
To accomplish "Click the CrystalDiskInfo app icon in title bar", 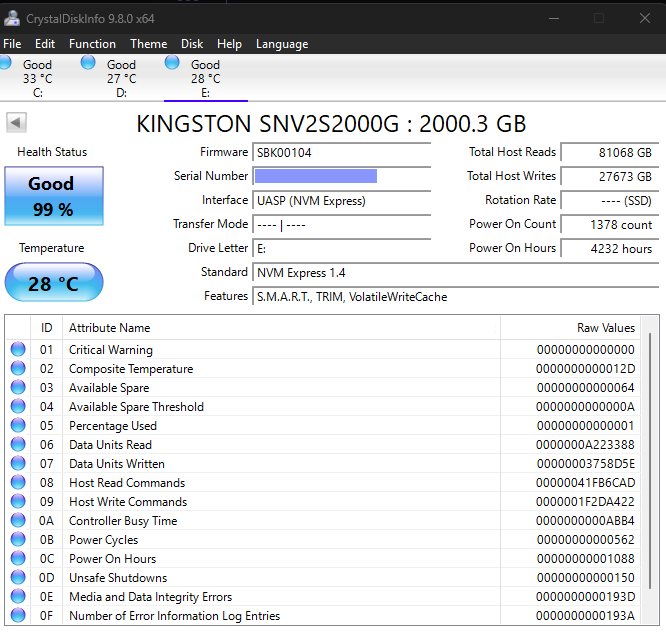I will [12, 18].
